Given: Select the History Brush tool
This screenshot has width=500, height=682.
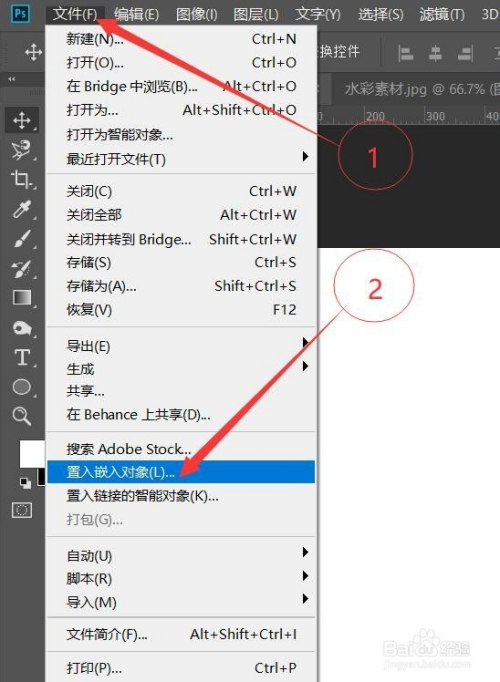Looking at the screenshot, I should tap(21, 269).
